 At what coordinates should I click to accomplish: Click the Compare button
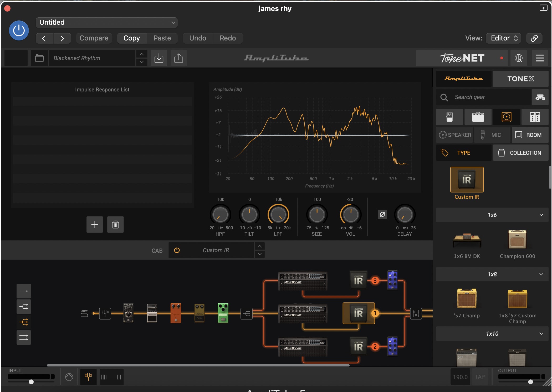94,38
